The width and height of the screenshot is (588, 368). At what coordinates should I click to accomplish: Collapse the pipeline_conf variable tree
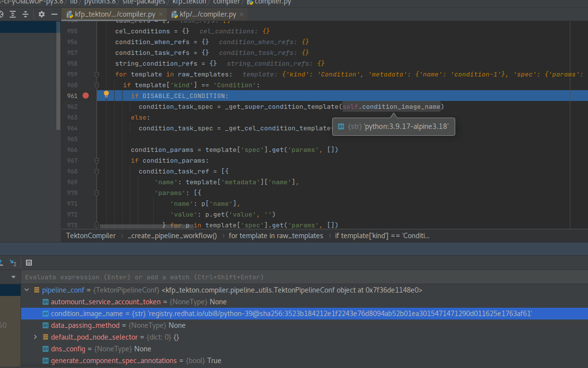pos(27,290)
